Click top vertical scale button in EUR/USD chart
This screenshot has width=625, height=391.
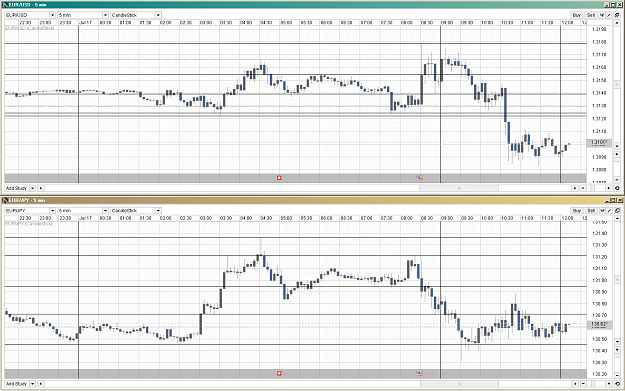pyautogui.click(x=617, y=23)
